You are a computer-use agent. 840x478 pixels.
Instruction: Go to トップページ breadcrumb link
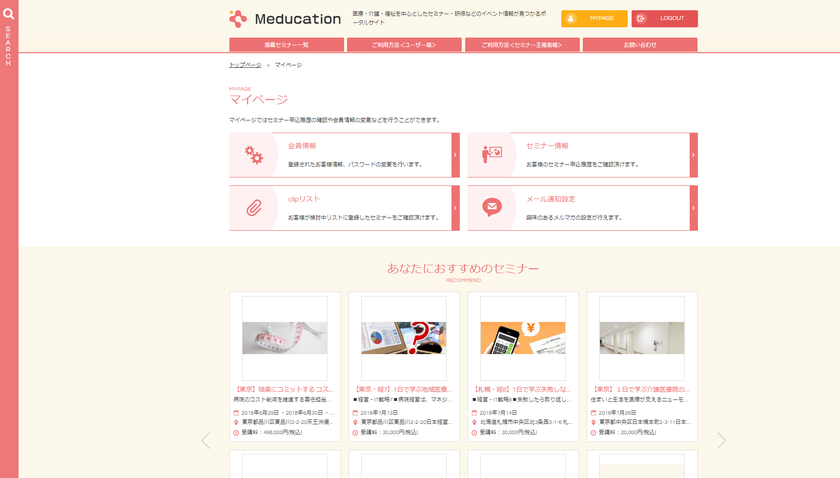tap(245, 65)
